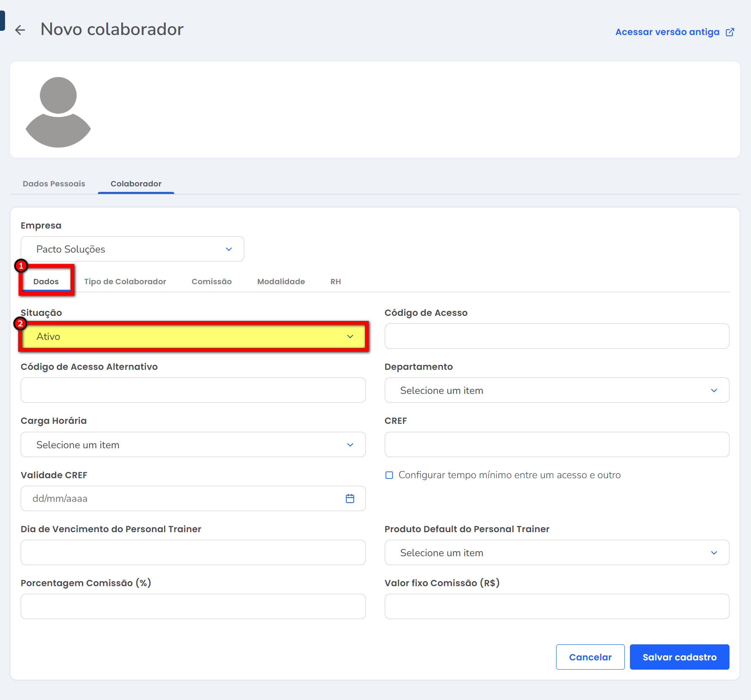
Task: Go to the Comissão tab
Action: tap(211, 282)
